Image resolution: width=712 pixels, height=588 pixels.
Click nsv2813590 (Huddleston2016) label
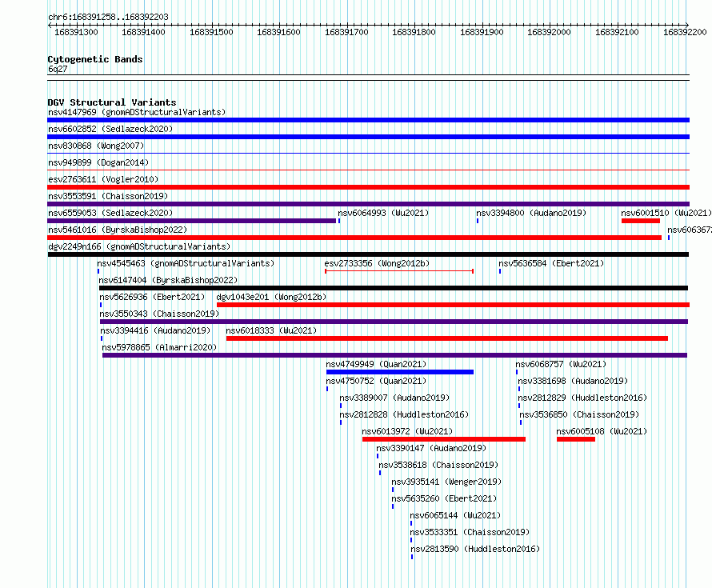pyautogui.click(x=475, y=549)
